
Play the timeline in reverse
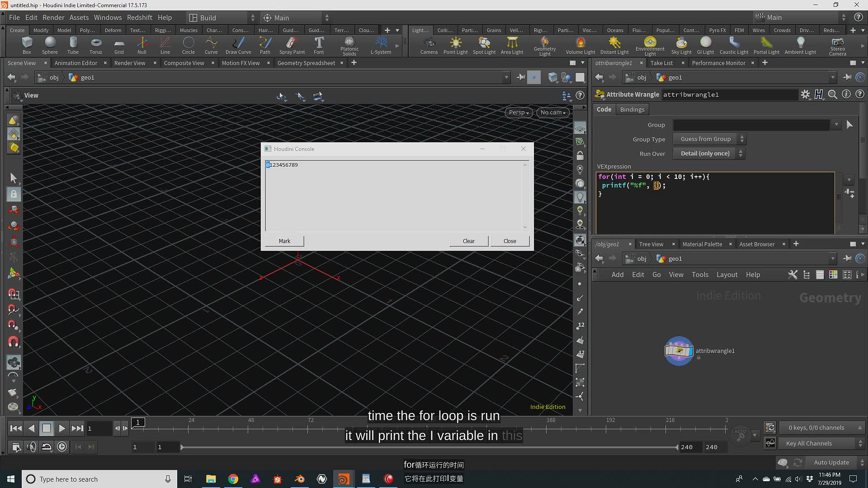tap(31, 428)
